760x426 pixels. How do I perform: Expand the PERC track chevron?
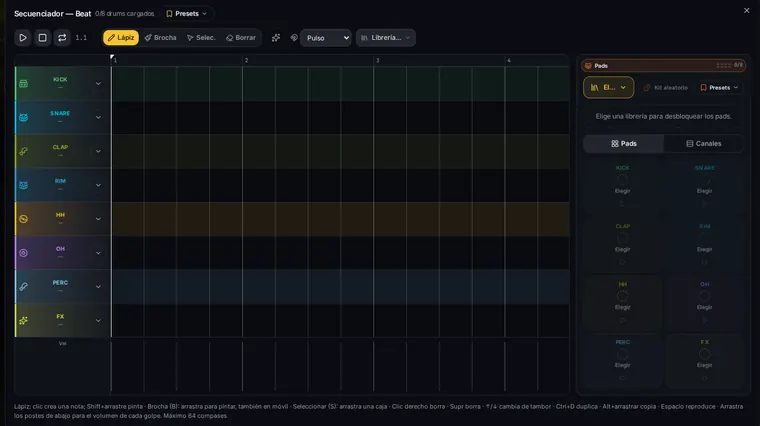pos(98,286)
